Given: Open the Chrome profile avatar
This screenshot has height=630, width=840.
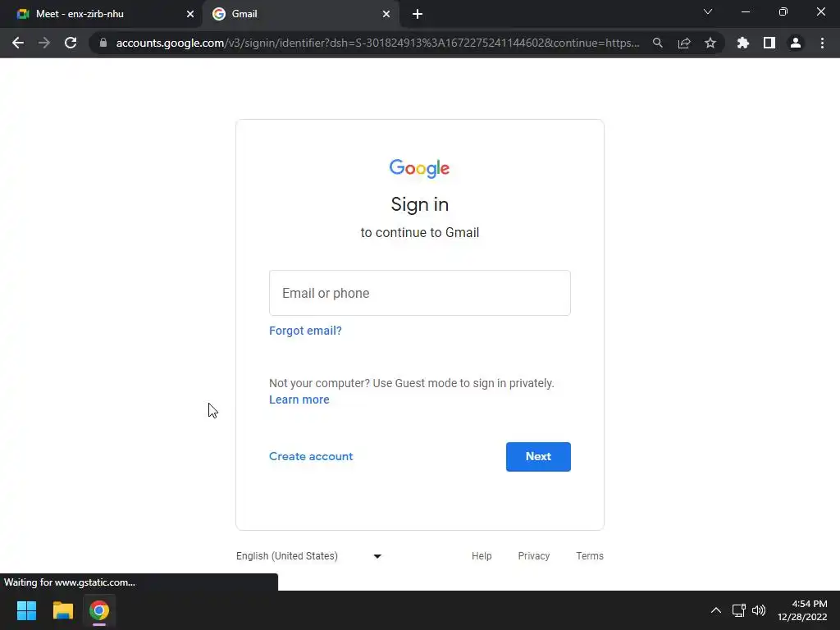Looking at the screenshot, I should point(795,43).
